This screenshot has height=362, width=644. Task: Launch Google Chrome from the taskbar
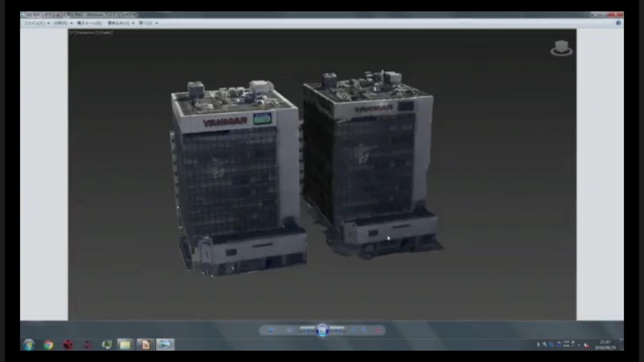[48, 344]
